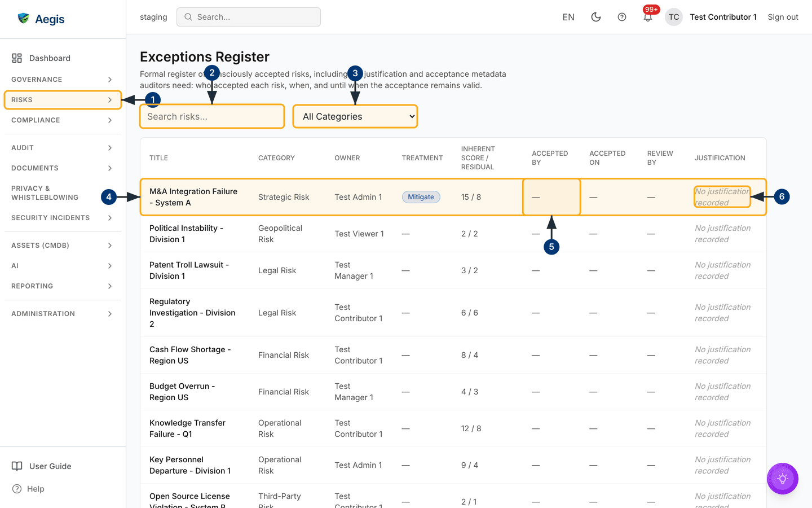Switch language via EN button
Viewport: 812px width, 508px height.
(x=568, y=17)
